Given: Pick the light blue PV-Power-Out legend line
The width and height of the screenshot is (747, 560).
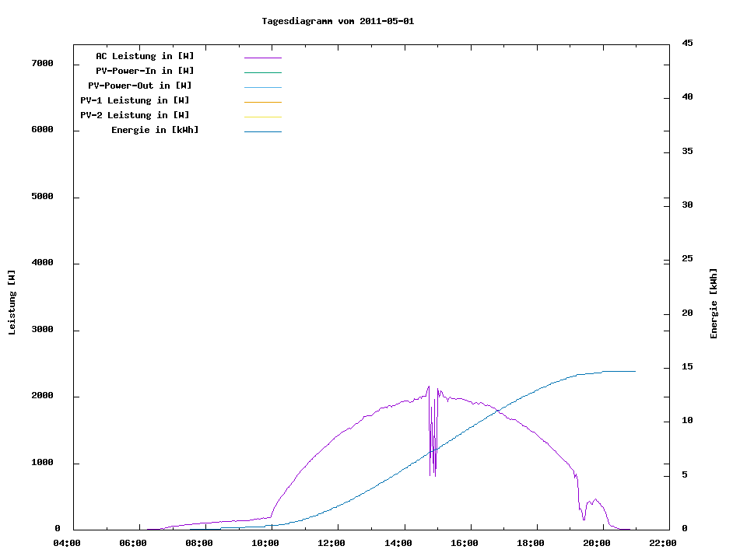Looking at the screenshot, I should click(262, 87).
